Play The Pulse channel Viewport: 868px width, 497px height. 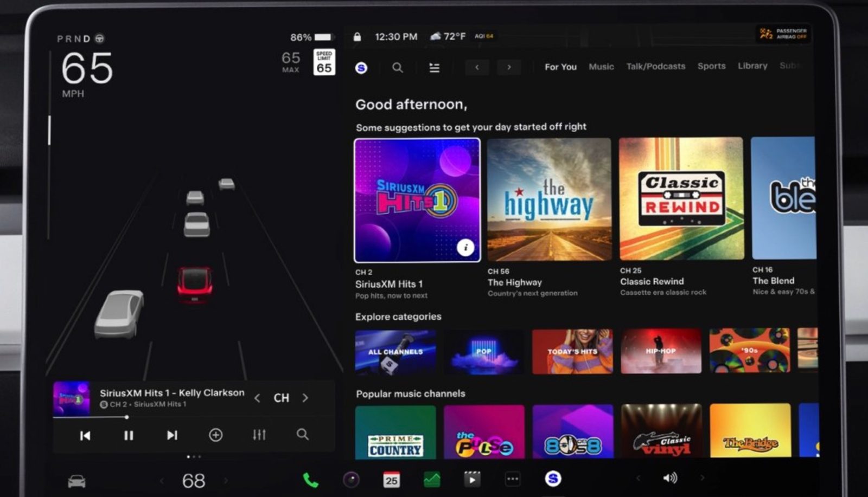[x=484, y=432]
